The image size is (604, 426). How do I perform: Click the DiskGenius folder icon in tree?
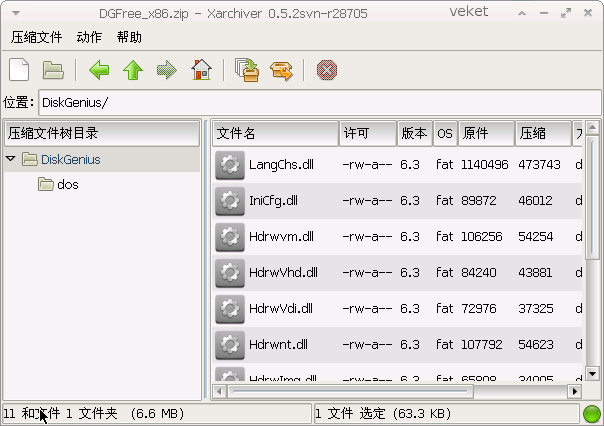coord(30,159)
